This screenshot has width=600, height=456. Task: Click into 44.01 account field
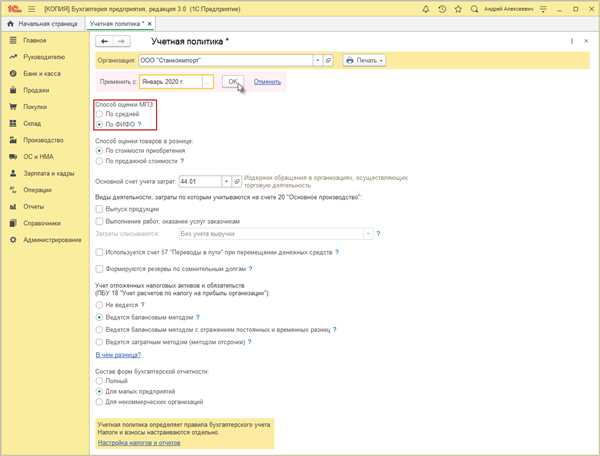tap(200, 181)
